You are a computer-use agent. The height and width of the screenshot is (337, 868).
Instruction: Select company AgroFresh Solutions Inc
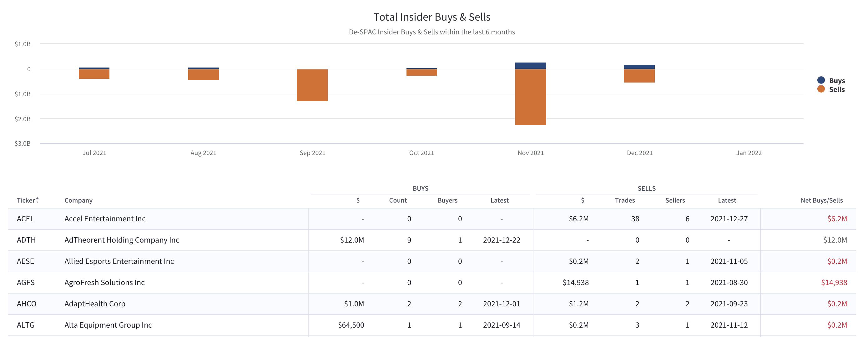(x=104, y=282)
